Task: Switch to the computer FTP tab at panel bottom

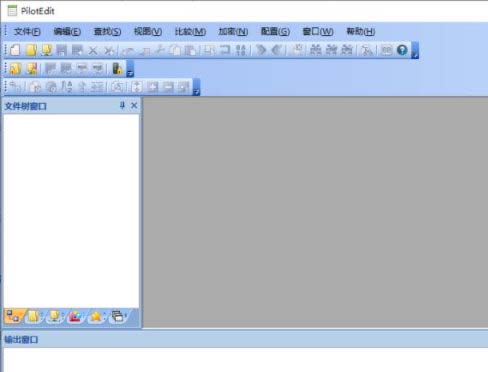Action: 54,316
